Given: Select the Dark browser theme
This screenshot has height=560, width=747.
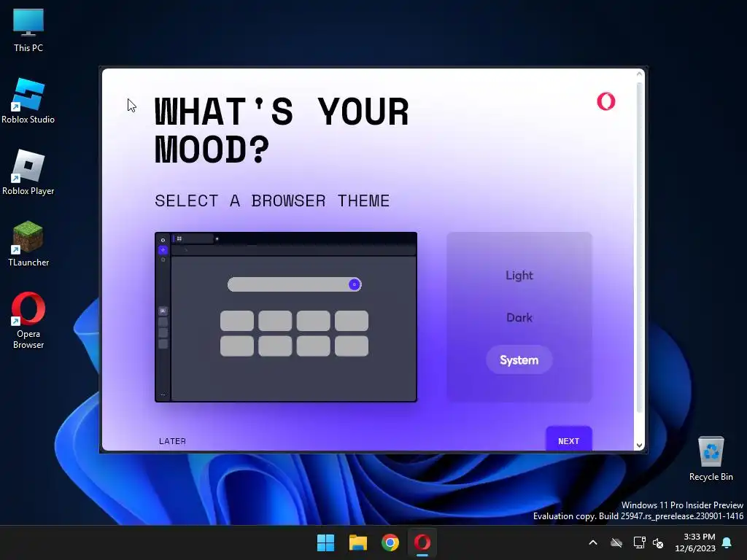Looking at the screenshot, I should coord(519,318).
